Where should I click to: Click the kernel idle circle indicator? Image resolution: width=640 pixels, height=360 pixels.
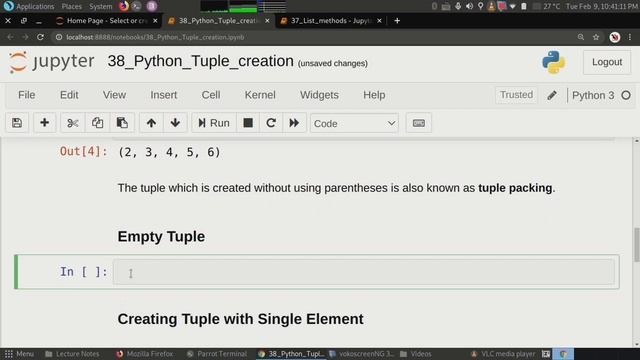(626, 96)
